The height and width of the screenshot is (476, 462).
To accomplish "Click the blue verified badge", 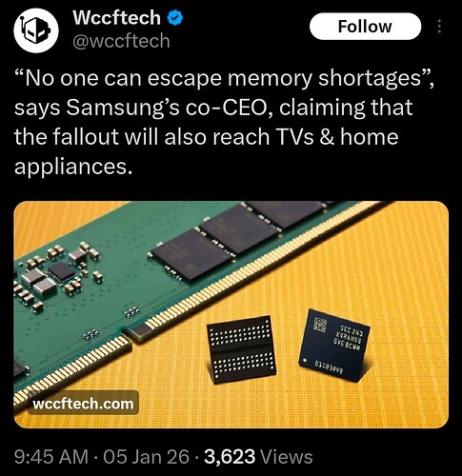I will pos(175,17).
